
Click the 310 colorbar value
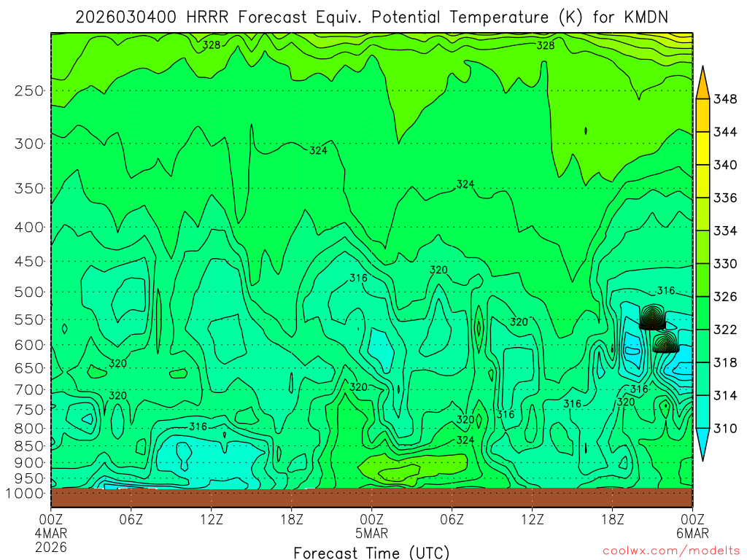coord(725,428)
